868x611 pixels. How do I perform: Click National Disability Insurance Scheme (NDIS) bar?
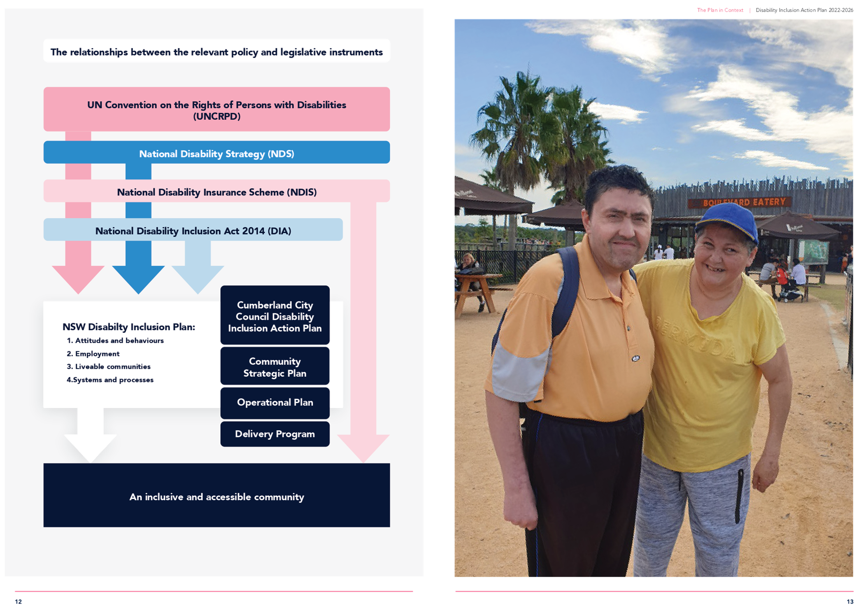[216, 192]
